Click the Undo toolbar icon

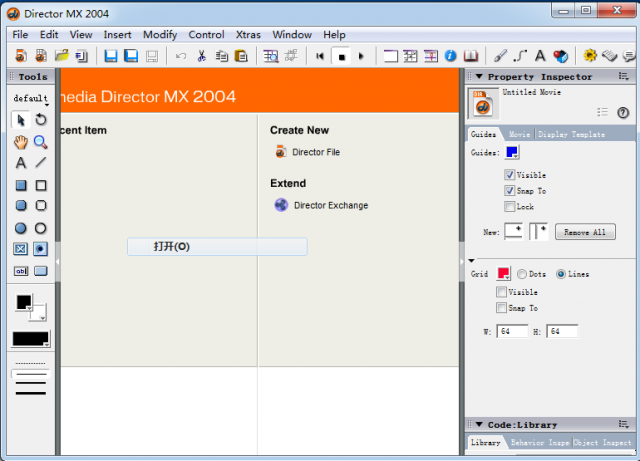181,56
